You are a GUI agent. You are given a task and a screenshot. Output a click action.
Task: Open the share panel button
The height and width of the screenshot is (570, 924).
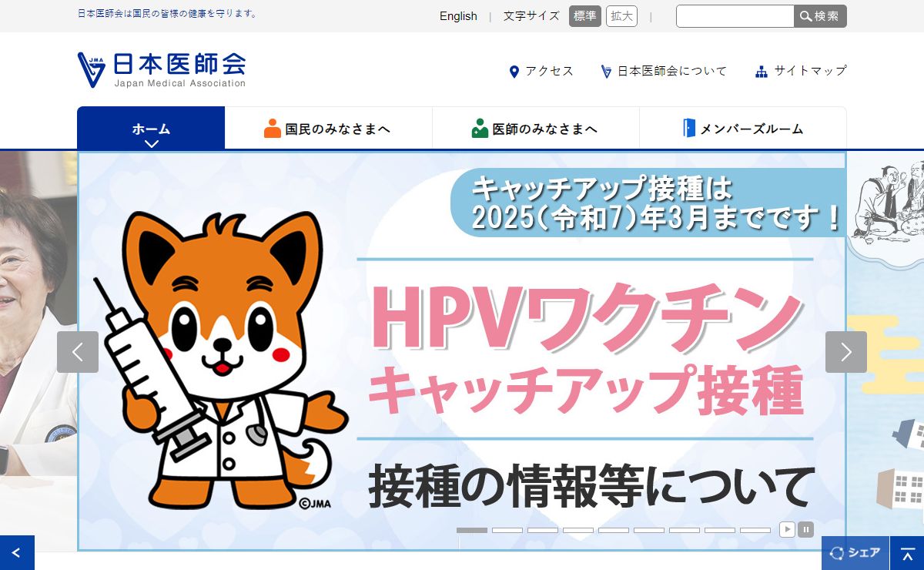click(855, 552)
